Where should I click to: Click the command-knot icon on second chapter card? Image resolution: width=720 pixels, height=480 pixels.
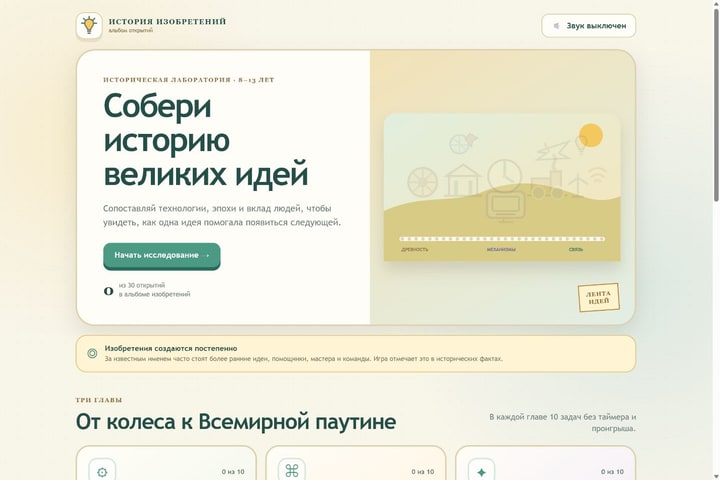pos(292,471)
